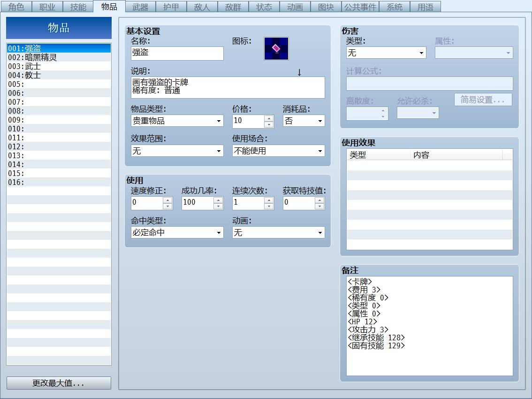Screen dimensions: 532x399
Task: Select item 001:强盗 in the list
Action: [59, 48]
